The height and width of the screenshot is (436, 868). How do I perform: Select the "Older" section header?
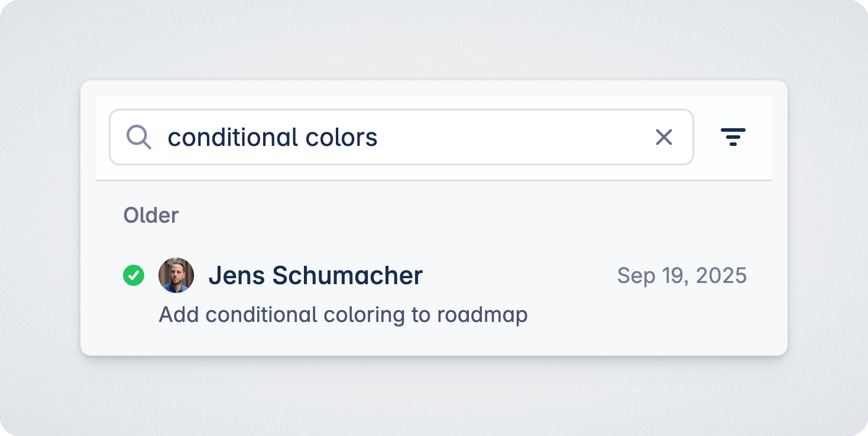click(x=151, y=216)
